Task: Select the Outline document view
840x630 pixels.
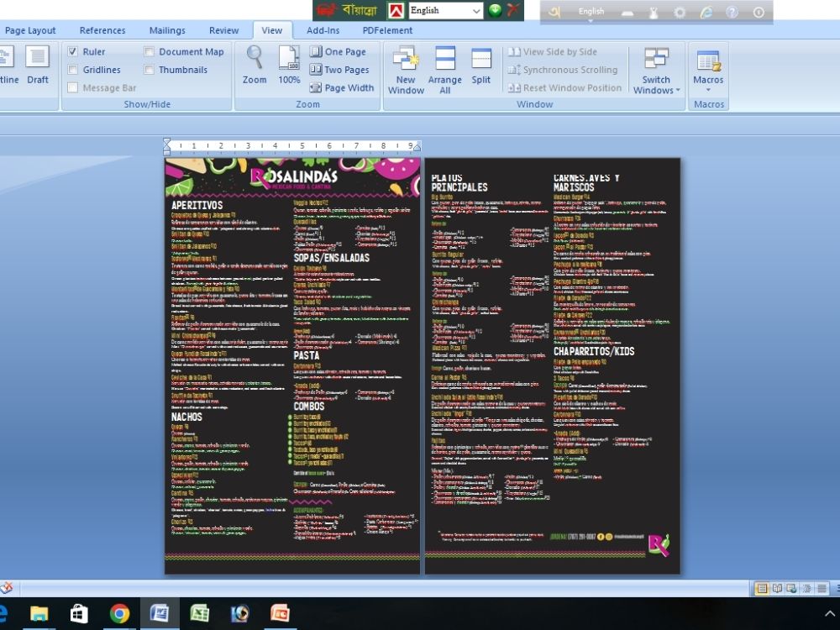Action: click(x=9, y=66)
